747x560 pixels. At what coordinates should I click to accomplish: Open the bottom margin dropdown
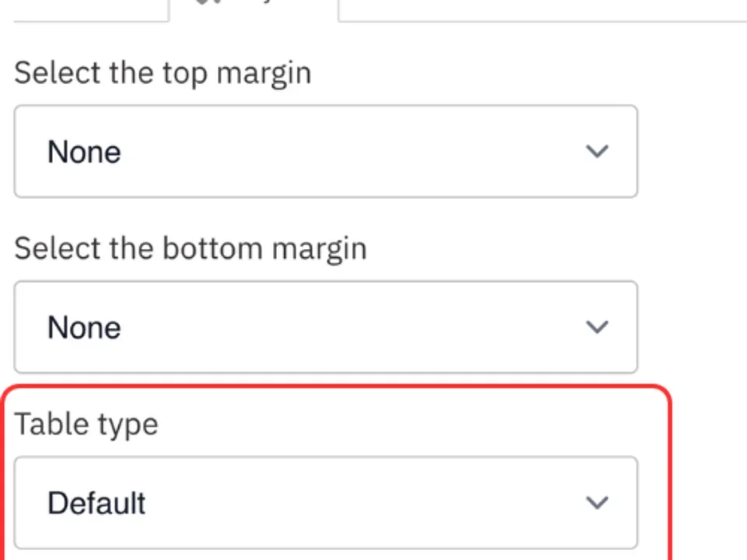tap(325, 327)
